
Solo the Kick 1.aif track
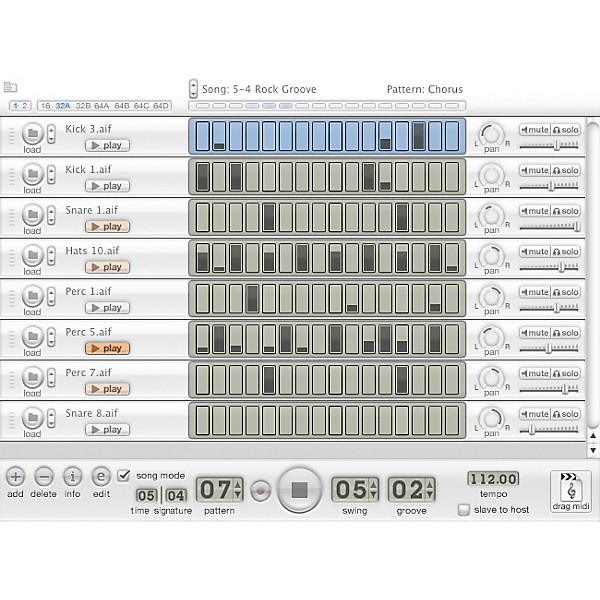566,171
